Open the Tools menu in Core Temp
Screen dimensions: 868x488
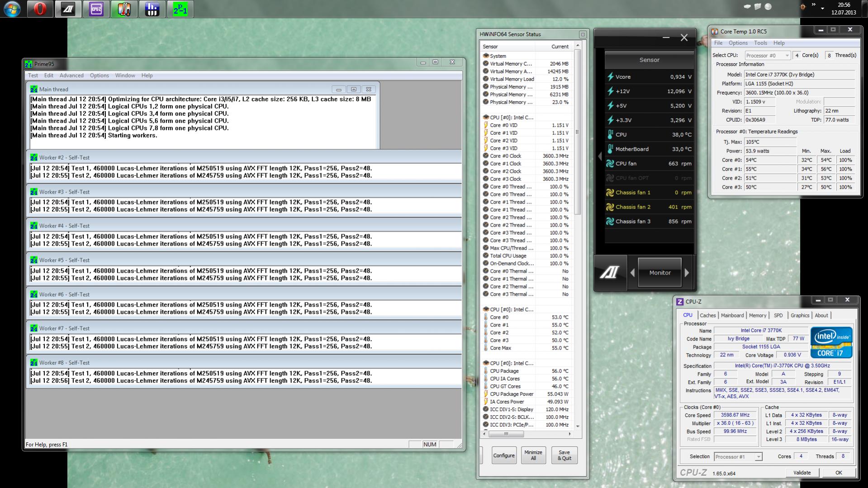point(760,43)
